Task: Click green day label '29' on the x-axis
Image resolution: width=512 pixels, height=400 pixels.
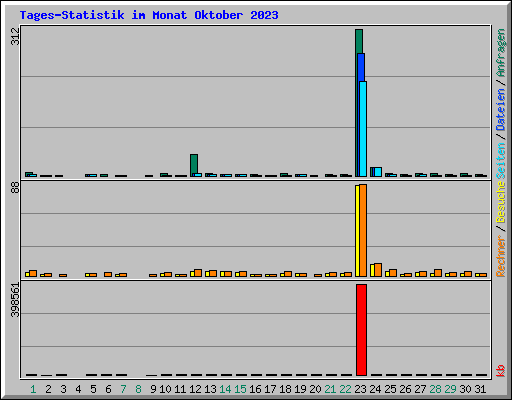Action: pyautogui.click(x=450, y=389)
